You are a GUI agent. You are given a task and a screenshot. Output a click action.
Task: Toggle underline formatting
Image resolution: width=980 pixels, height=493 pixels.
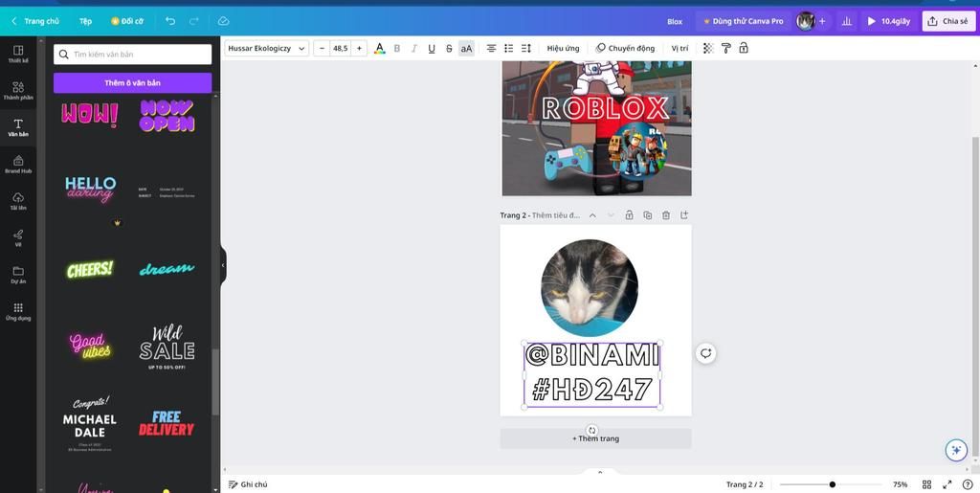(432, 48)
